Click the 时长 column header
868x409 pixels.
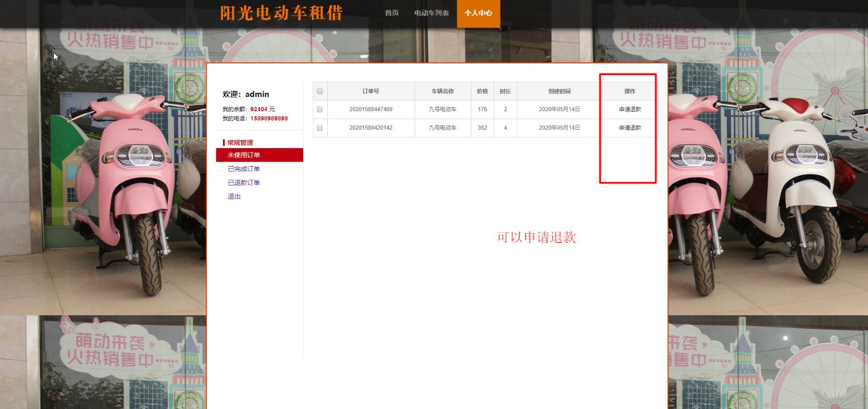tap(505, 91)
